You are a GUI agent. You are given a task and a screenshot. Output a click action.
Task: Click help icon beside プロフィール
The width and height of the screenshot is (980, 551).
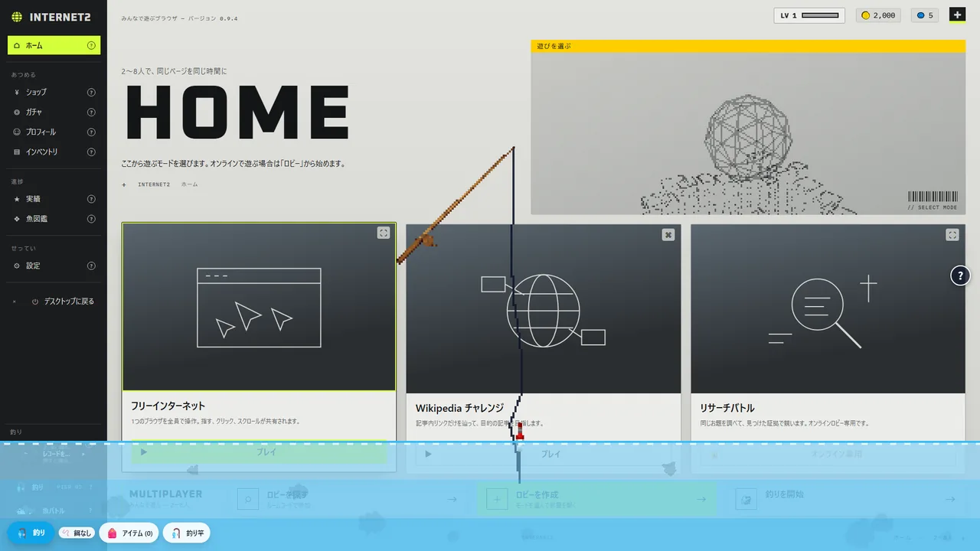tap(91, 132)
